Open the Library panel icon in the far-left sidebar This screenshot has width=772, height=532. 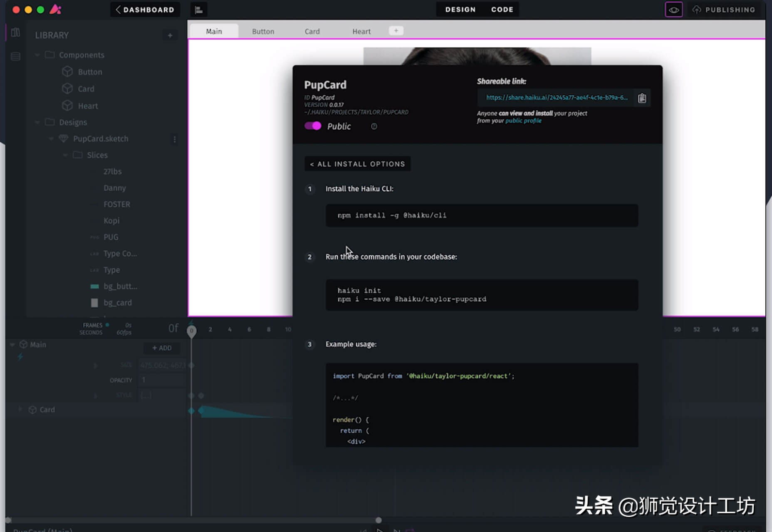pyautogui.click(x=15, y=32)
